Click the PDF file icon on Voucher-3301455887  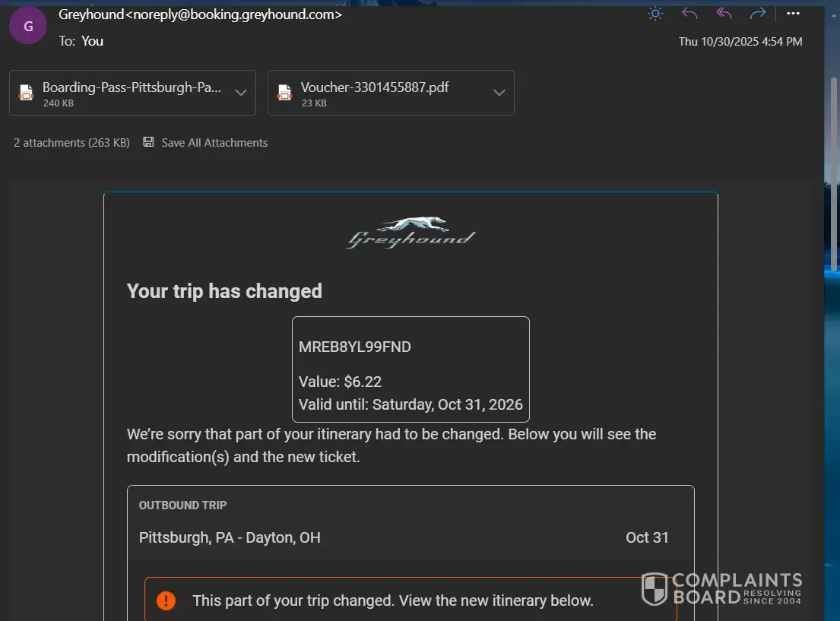[285, 93]
